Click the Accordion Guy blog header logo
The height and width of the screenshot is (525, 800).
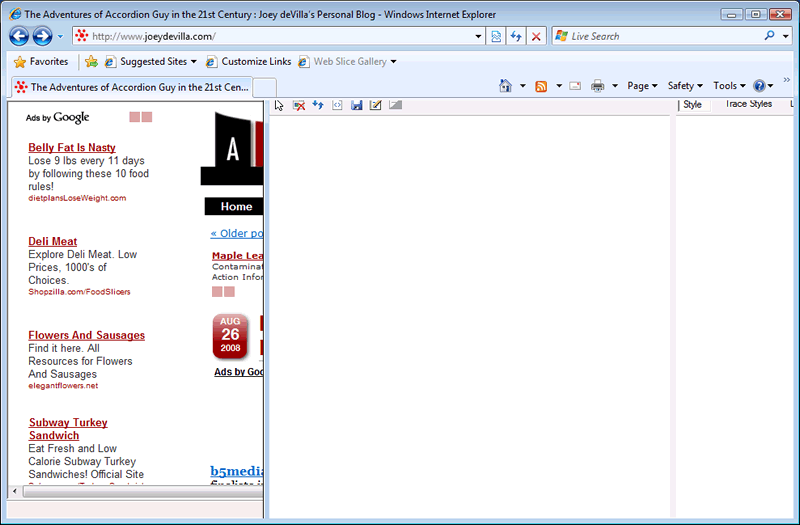tap(232, 148)
